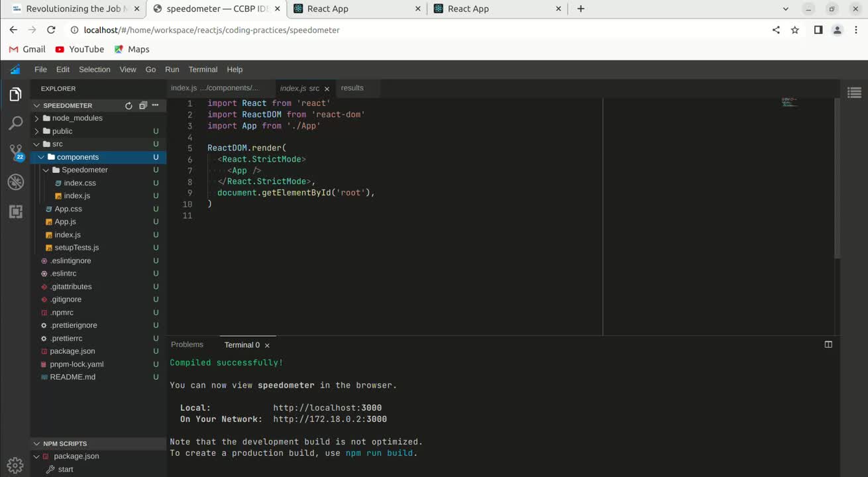Open the Extensions view icon

tap(15, 212)
